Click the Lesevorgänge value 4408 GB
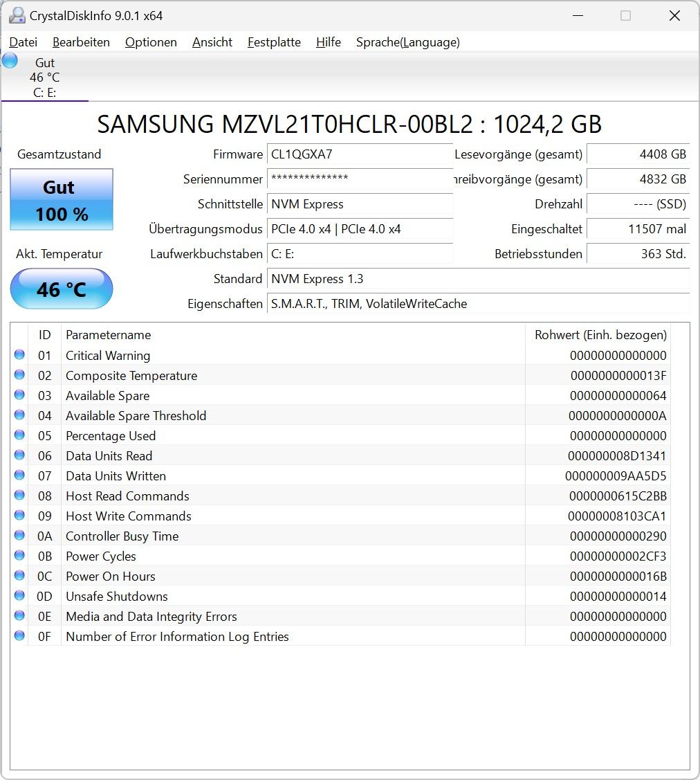 (638, 154)
